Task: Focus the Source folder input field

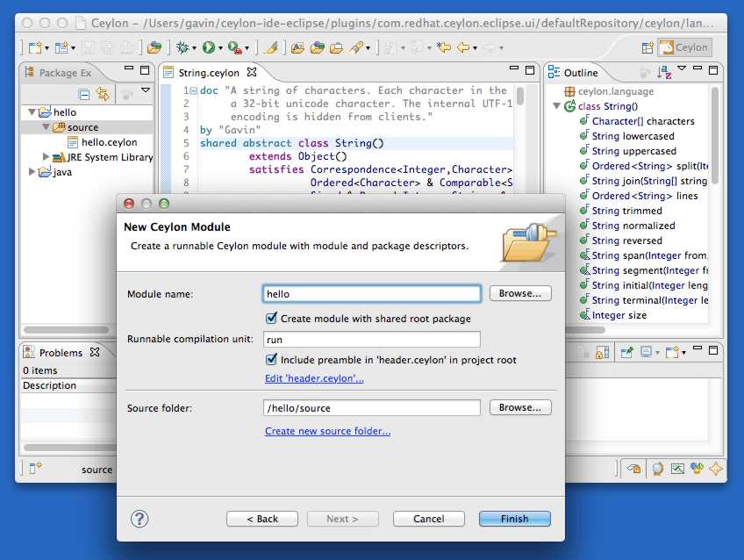Action: point(371,407)
